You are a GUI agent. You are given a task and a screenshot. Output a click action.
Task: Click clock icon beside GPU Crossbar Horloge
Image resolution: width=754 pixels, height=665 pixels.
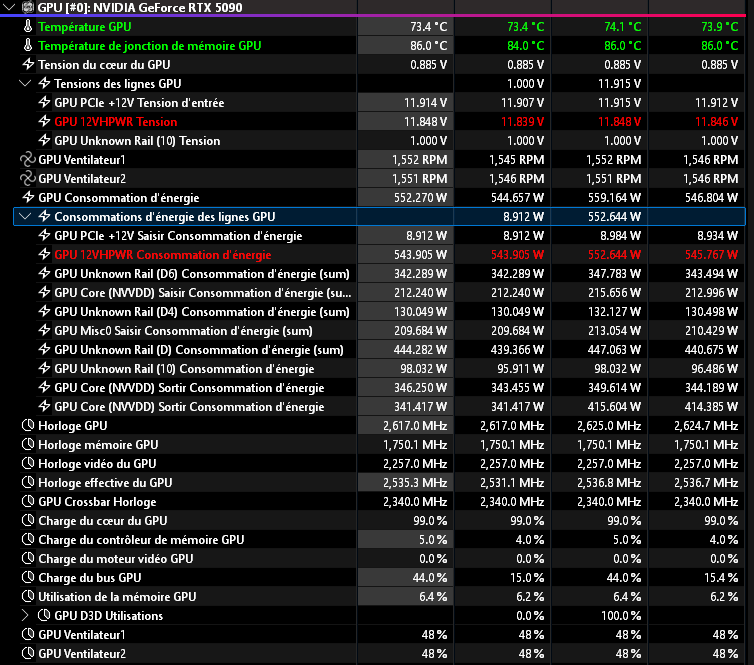pos(28,502)
